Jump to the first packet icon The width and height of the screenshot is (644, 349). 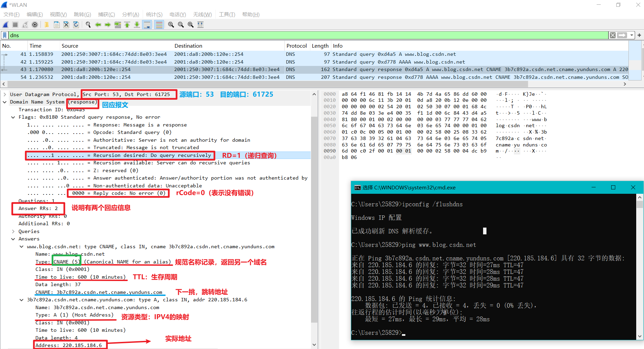pyautogui.click(x=127, y=25)
